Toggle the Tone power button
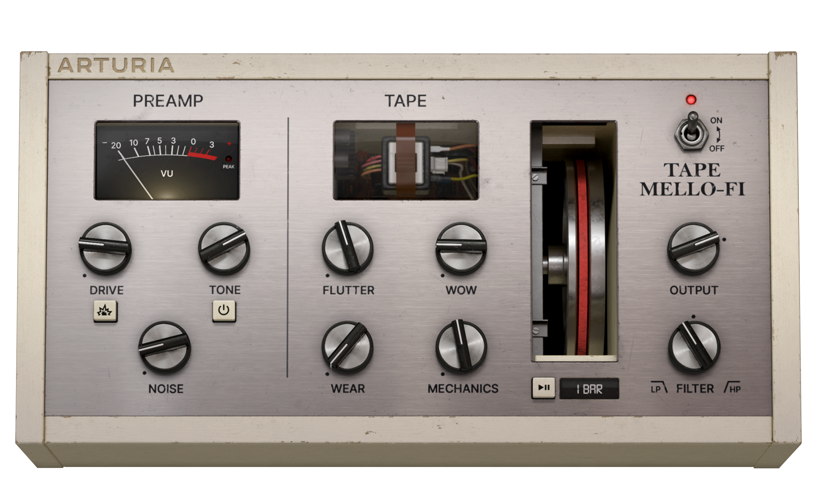816x504 pixels. click(x=224, y=311)
